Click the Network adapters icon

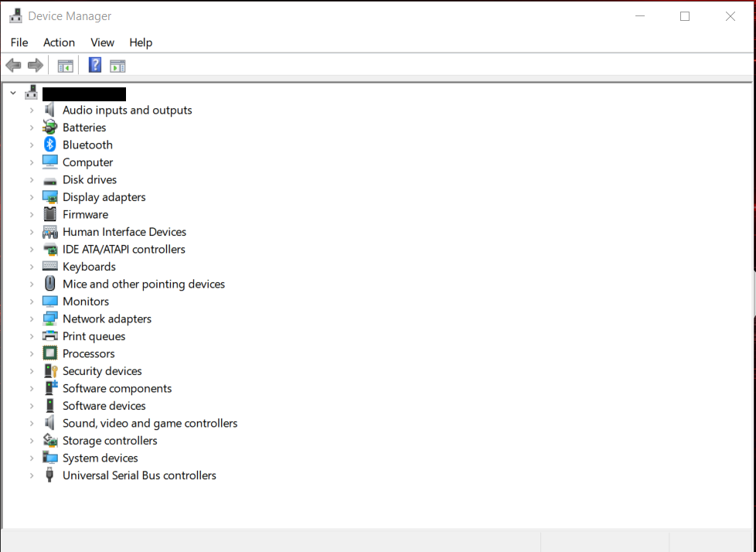pos(49,319)
